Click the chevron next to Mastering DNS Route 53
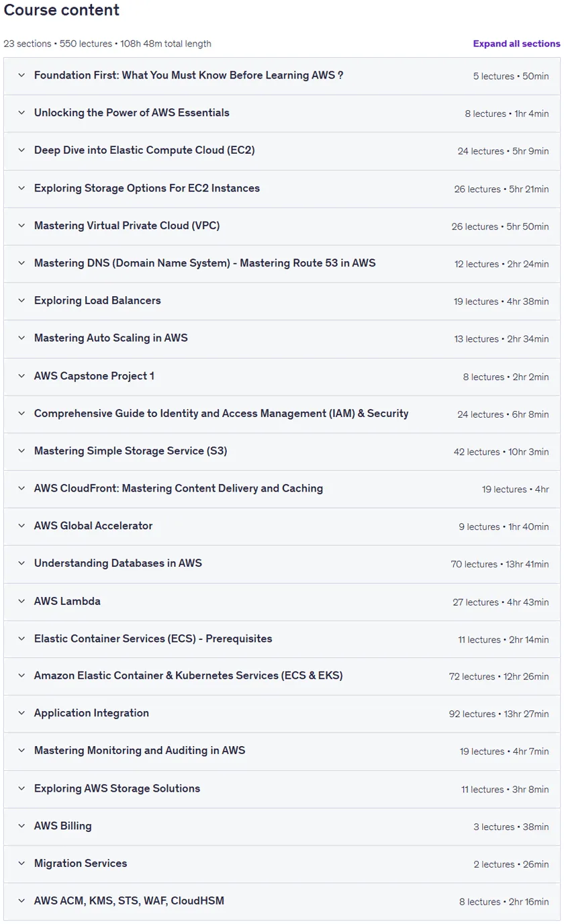This screenshot has height=924, width=564. point(21,264)
